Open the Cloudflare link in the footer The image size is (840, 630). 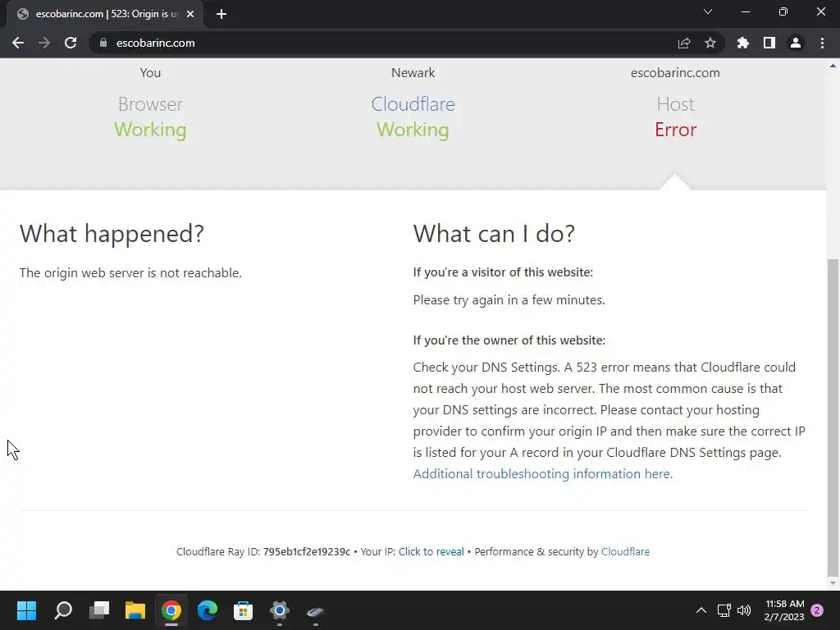pos(625,551)
